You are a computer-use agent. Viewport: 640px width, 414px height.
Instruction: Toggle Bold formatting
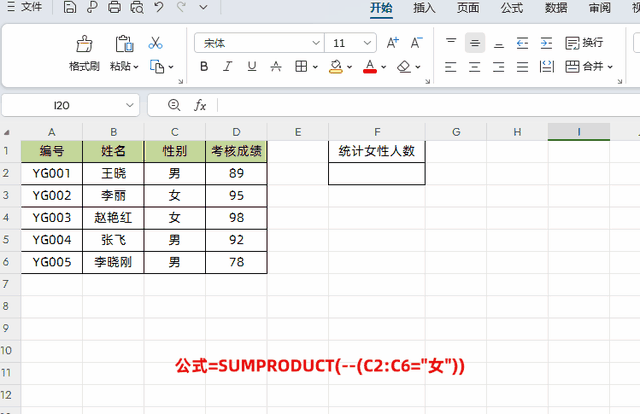[204, 67]
